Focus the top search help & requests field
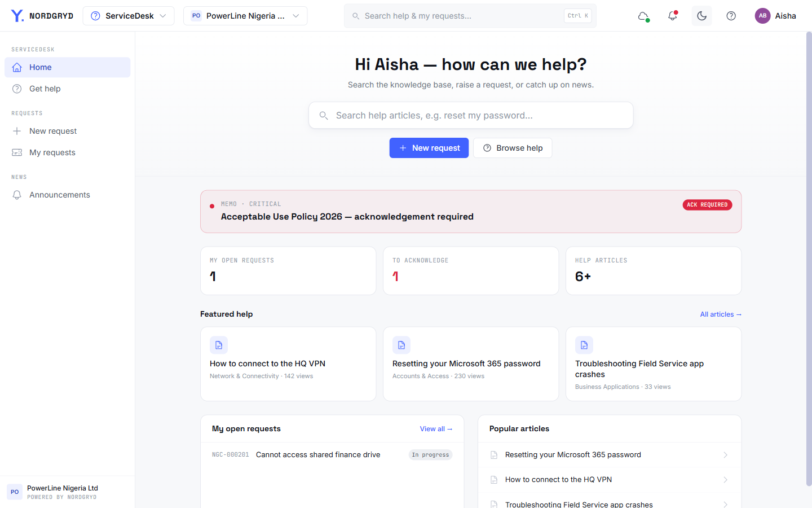Viewport: 812px width, 508px height. (470, 16)
